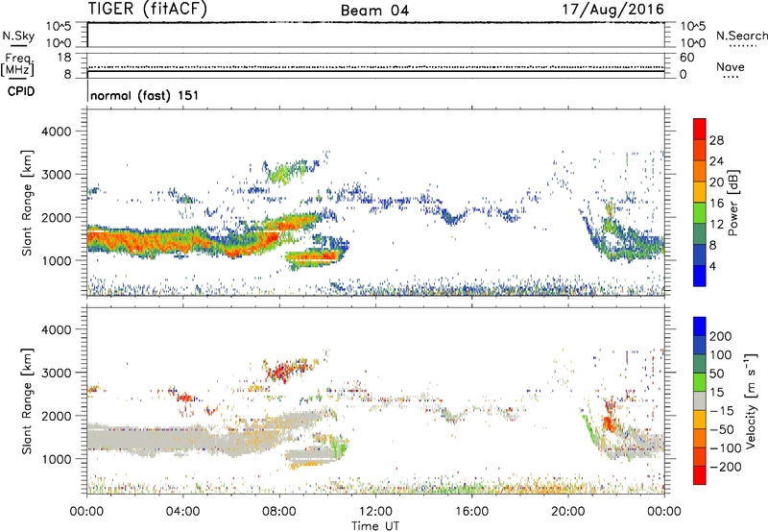The height and width of the screenshot is (532, 768).
Task: Click 'Slant Range [km]' label of power panel
Action: tap(27, 203)
